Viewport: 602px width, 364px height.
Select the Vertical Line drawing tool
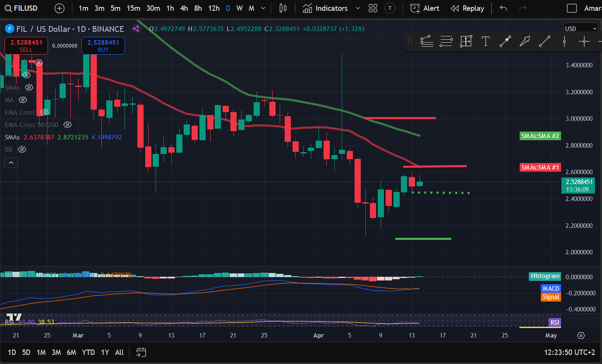pos(564,41)
